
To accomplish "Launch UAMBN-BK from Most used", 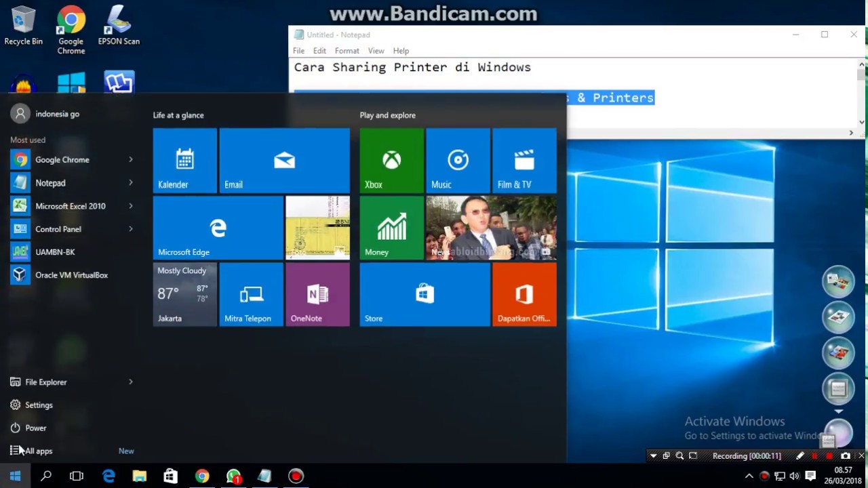I will pyautogui.click(x=55, y=252).
